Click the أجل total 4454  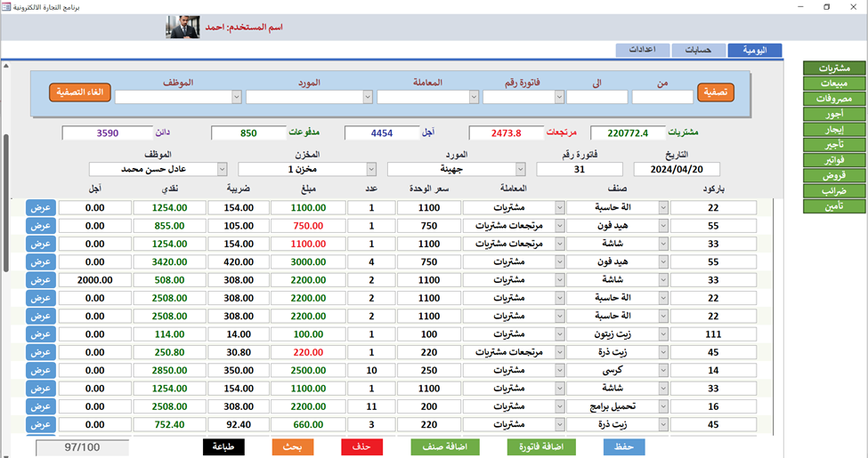382,133
